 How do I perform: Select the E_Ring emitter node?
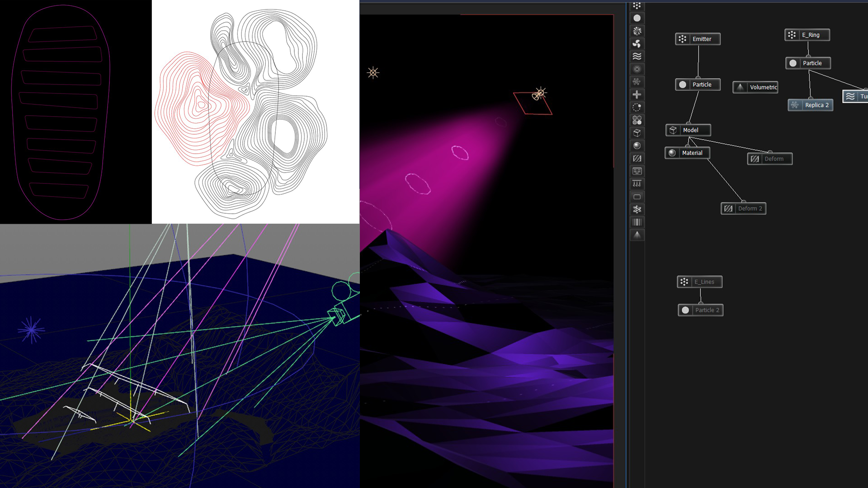807,35
